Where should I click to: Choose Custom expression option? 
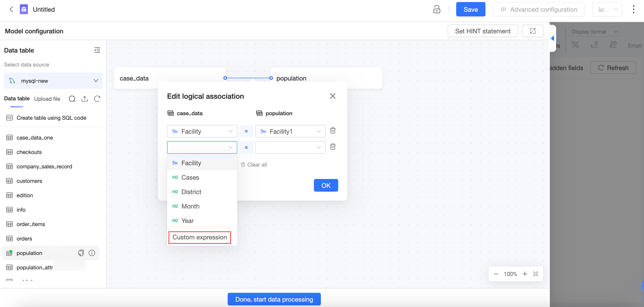200,237
